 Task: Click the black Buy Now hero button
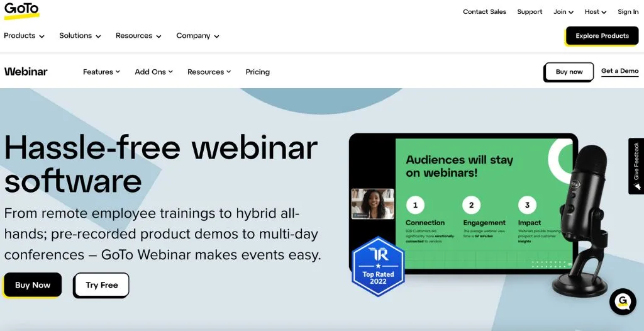(x=33, y=285)
